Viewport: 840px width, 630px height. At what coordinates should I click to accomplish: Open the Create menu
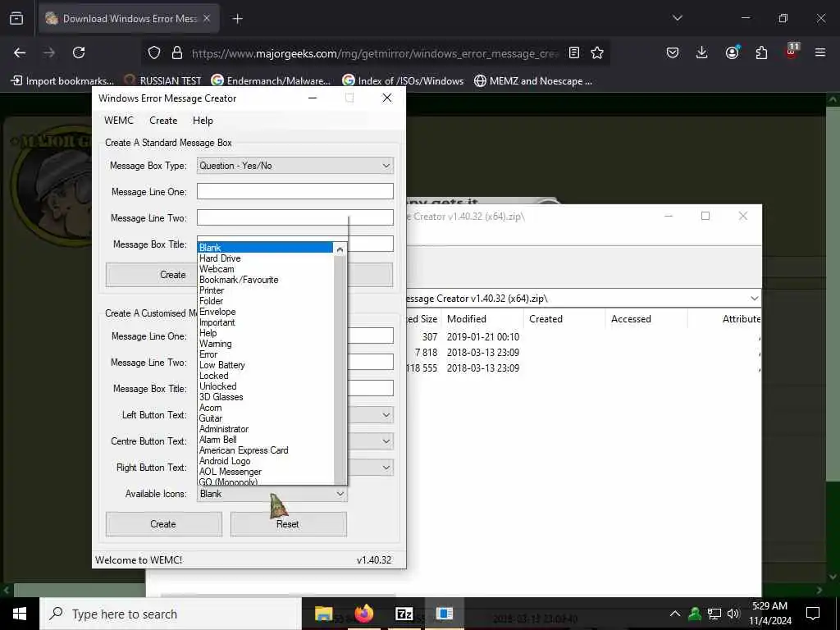point(163,121)
